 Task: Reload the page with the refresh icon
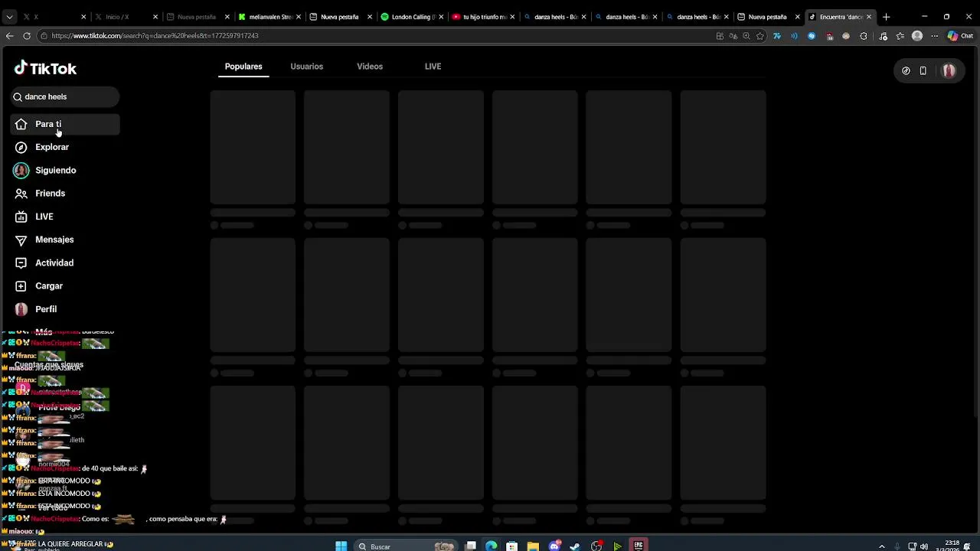click(27, 36)
